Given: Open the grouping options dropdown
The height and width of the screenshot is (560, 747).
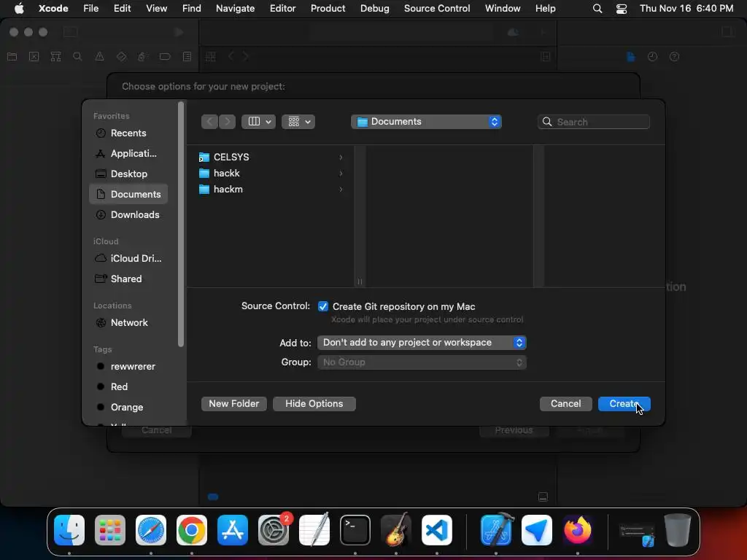Looking at the screenshot, I should (x=298, y=122).
